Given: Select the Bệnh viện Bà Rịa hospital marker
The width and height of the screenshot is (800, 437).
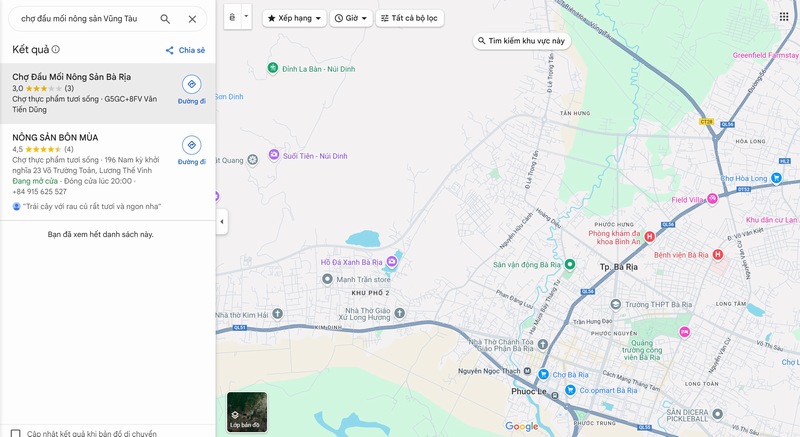Looking at the screenshot, I should click(717, 255).
